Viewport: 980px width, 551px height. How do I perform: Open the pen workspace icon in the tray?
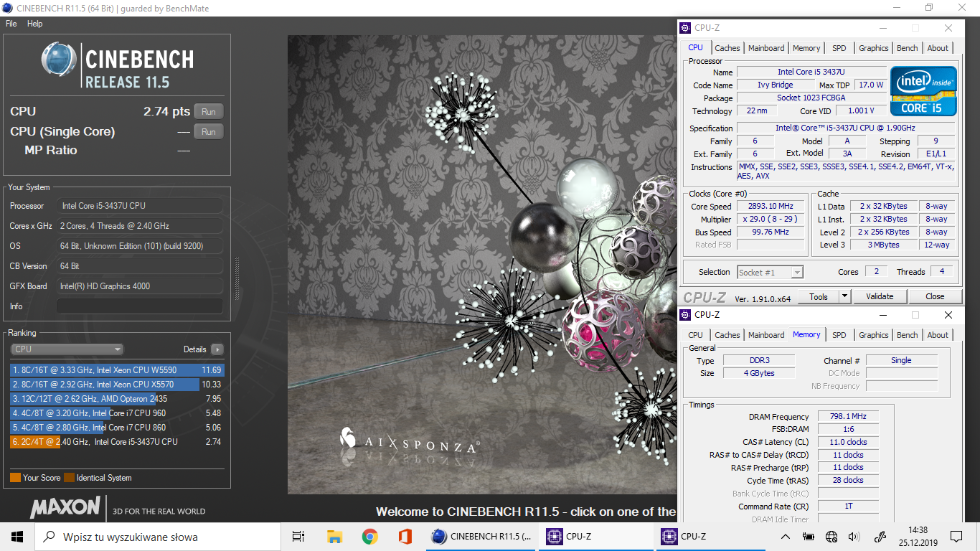click(880, 536)
